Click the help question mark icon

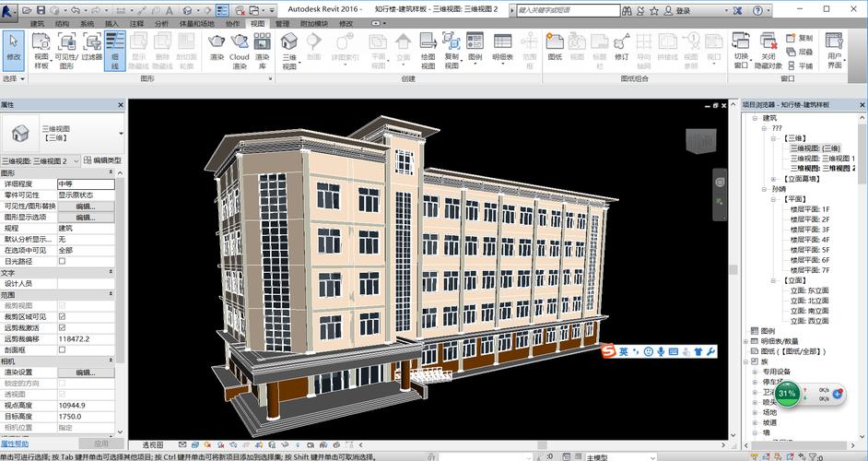(757, 10)
